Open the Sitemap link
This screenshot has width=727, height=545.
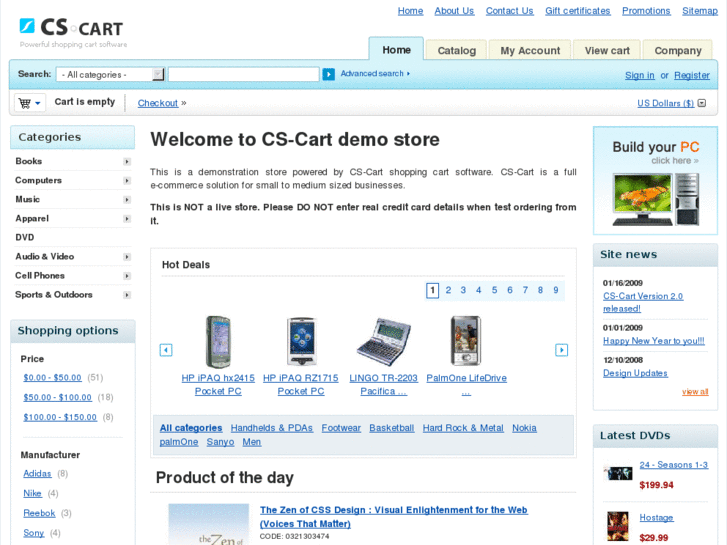point(700,11)
